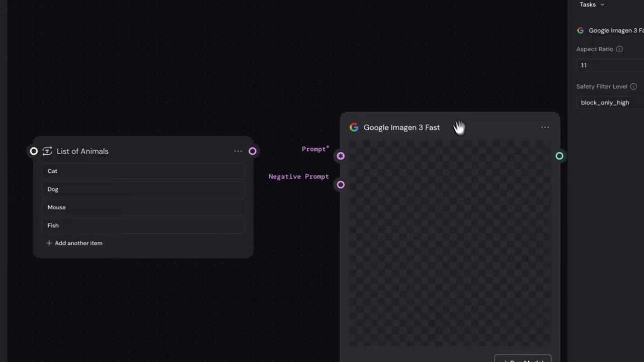Click the plus icon beside Add another item

[x=49, y=243]
